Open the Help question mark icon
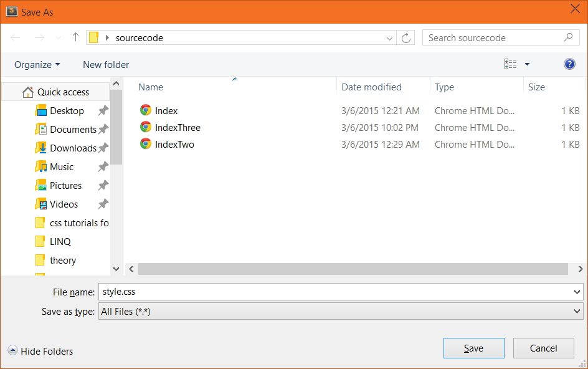Image resolution: width=588 pixels, height=369 pixels. [x=569, y=64]
